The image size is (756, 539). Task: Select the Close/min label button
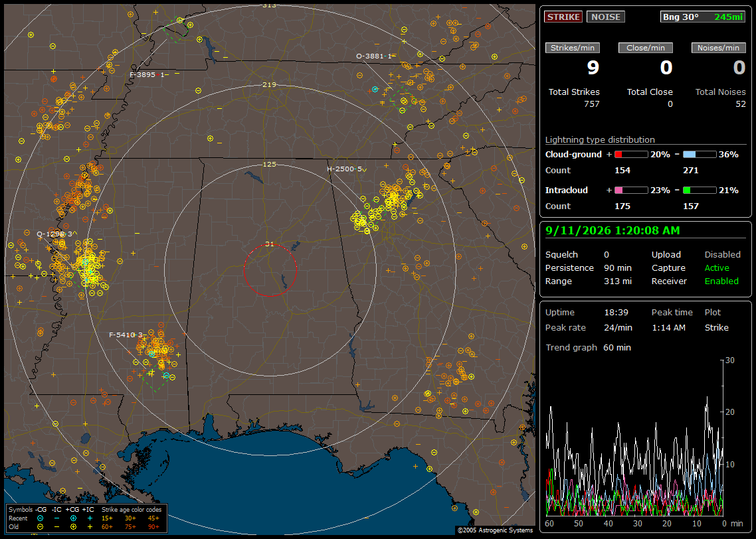[646, 48]
